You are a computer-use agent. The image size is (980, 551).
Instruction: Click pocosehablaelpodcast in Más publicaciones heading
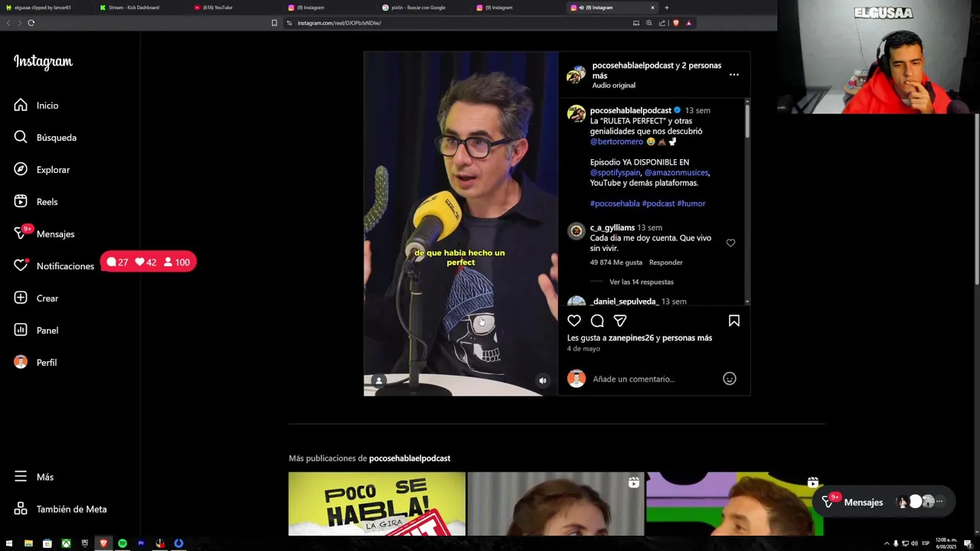(410, 458)
